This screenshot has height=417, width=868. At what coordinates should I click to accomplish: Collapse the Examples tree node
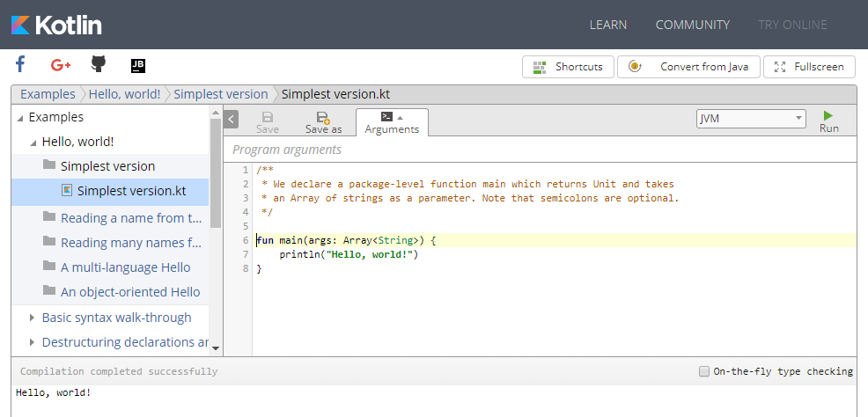pos(20,118)
